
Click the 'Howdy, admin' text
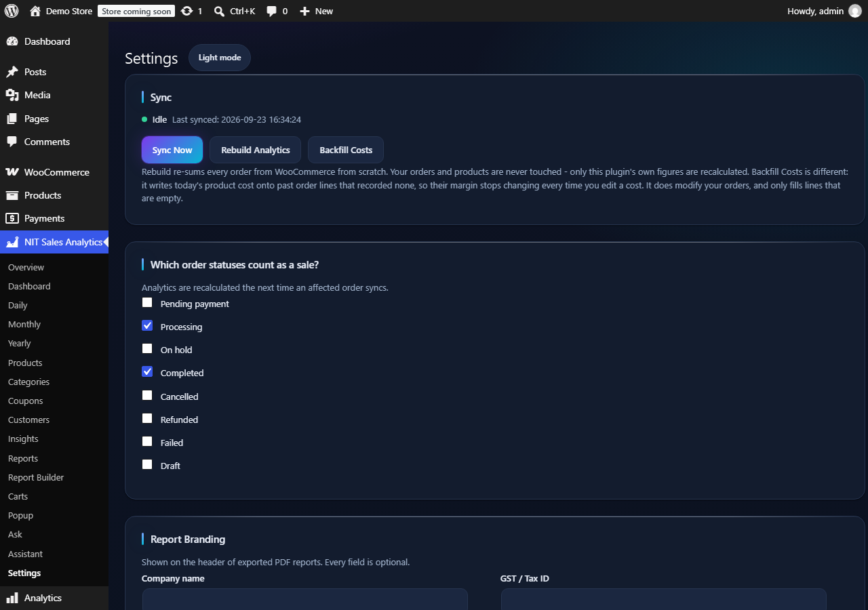[815, 11]
